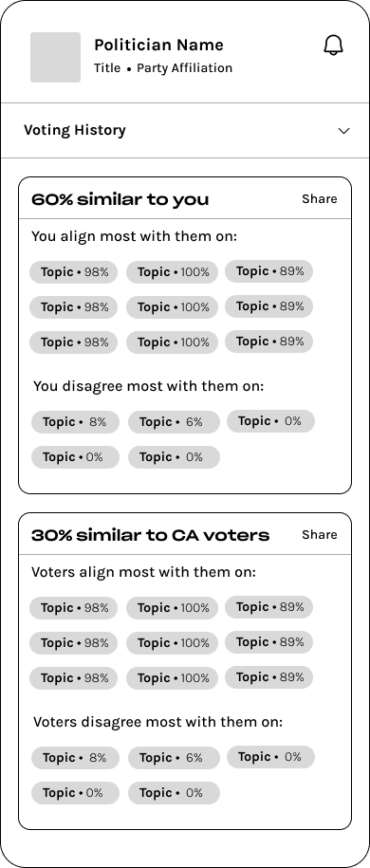Pick top-row Topic 100% under "Voters align most"
This screenshot has height=868, width=370.
(173, 608)
